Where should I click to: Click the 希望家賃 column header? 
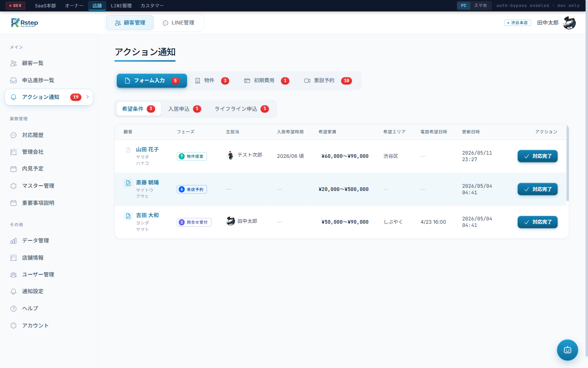[x=327, y=132]
